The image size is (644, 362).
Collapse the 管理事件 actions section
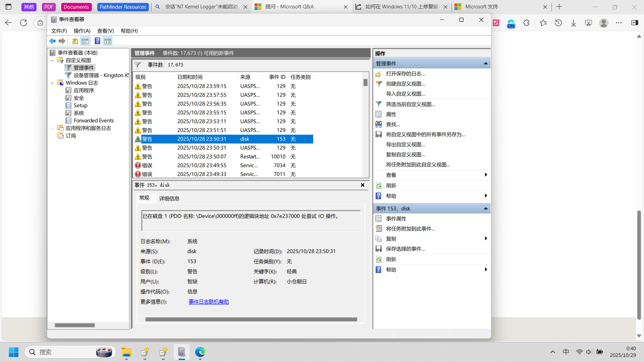pyautogui.click(x=486, y=64)
